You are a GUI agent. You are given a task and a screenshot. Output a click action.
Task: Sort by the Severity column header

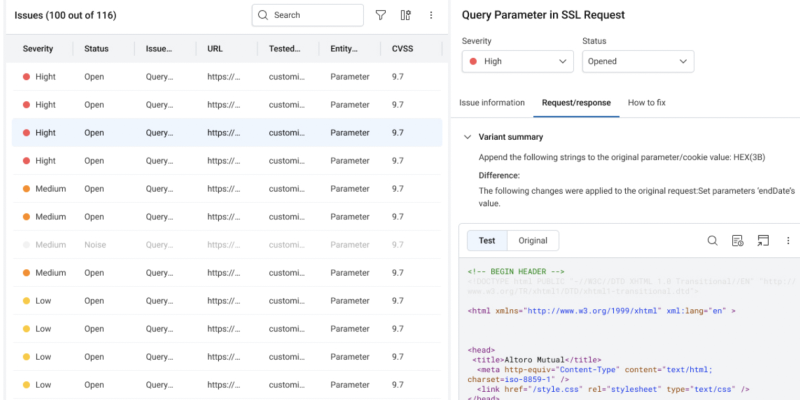pyautogui.click(x=38, y=48)
